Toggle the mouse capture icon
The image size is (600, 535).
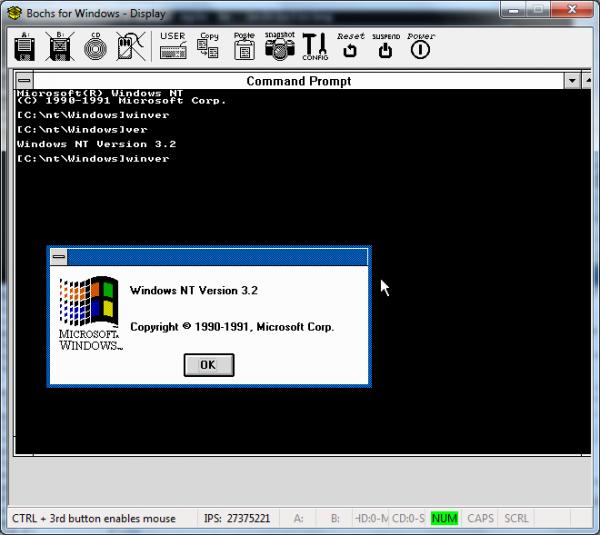pos(131,47)
